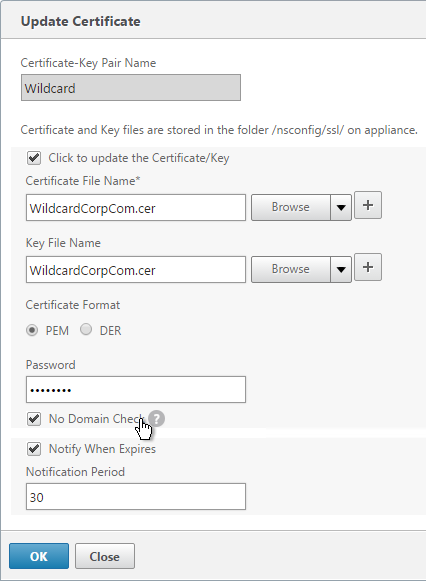This screenshot has width=426, height=581.
Task: Confirm the update with the OK button
Action: click(x=39, y=556)
